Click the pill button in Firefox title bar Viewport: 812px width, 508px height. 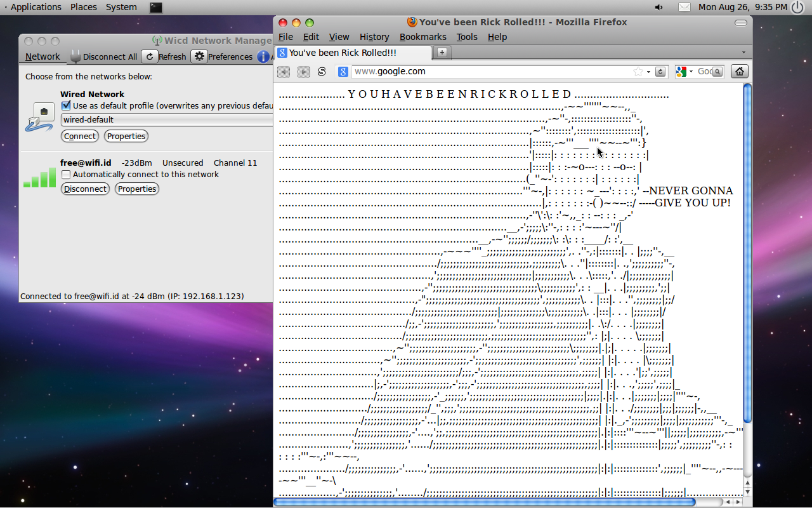[741, 22]
